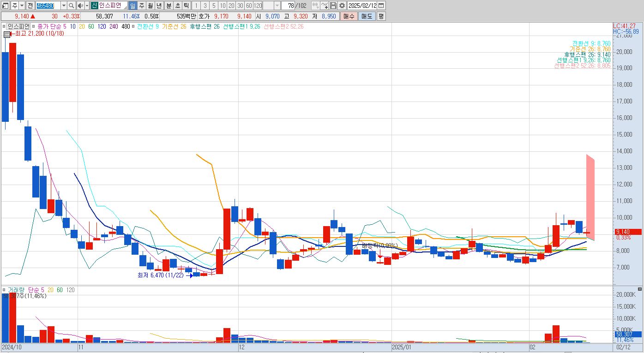Click the stock search magnifier icon

click(x=72, y=6)
